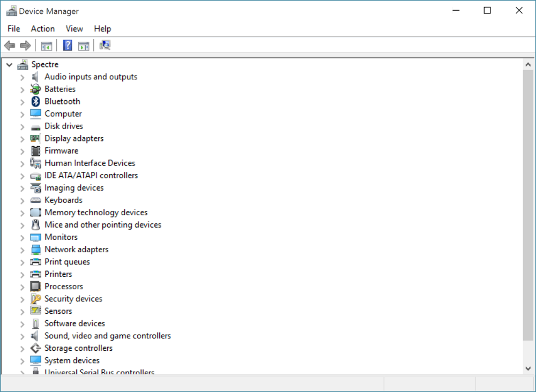Image resolution: width=536 pixels, height=392 pixels.
Task: Click the Bluetooth category icon
Action: click(35, 101)
